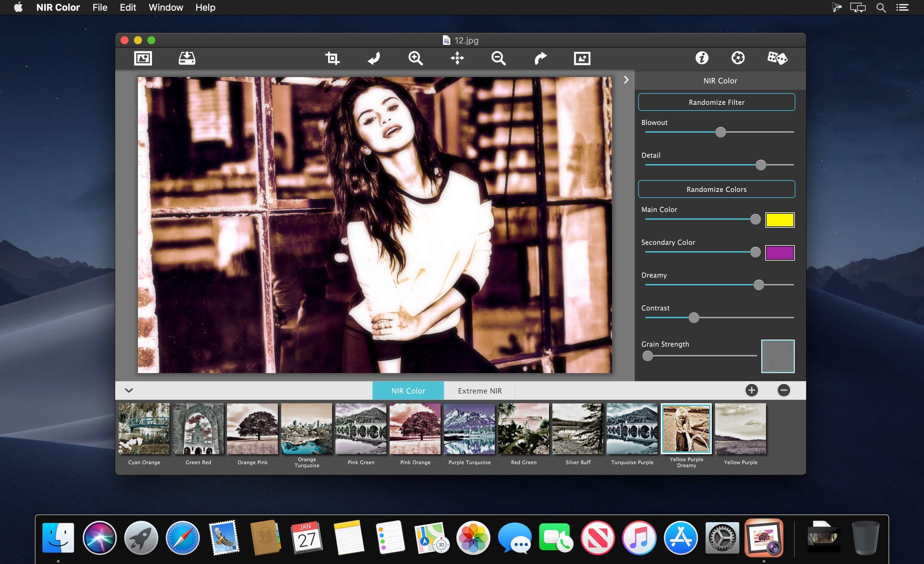Collapse the presets strip with down chevron
Image resolution: width=924 pixels, height=564 pixels.
pos(129,390)
